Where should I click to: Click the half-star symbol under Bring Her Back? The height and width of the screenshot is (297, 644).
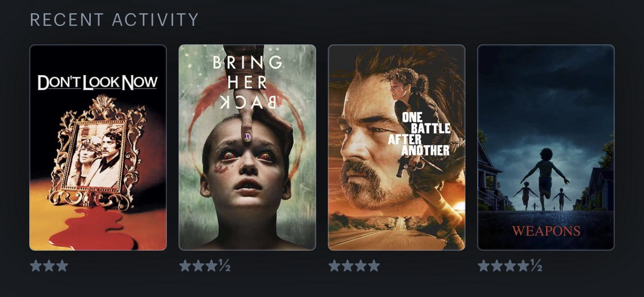(224, 266)
